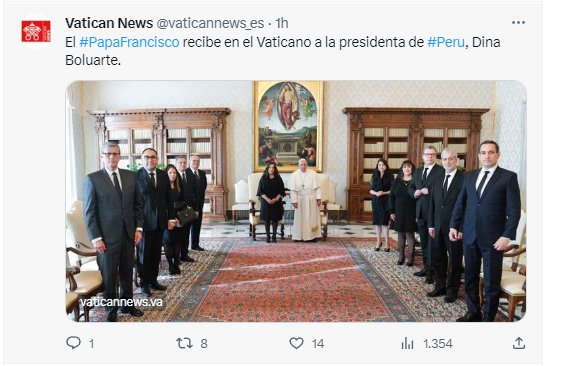Click the share upload icon
This screenshot has height=366, width=566.
tap(519, 343)
